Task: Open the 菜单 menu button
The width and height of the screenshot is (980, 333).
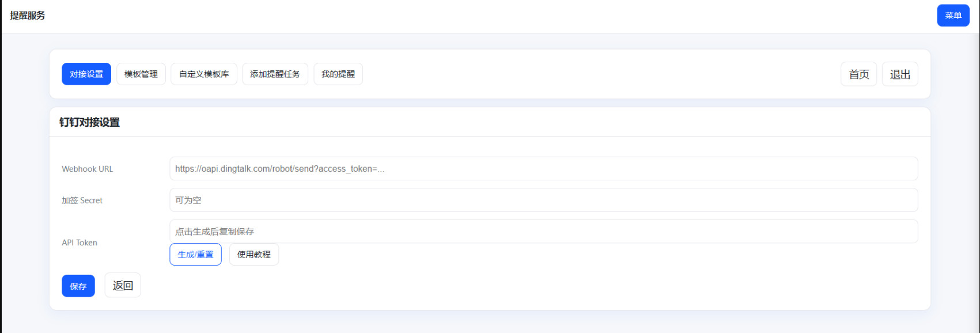Action: point(953,16)
